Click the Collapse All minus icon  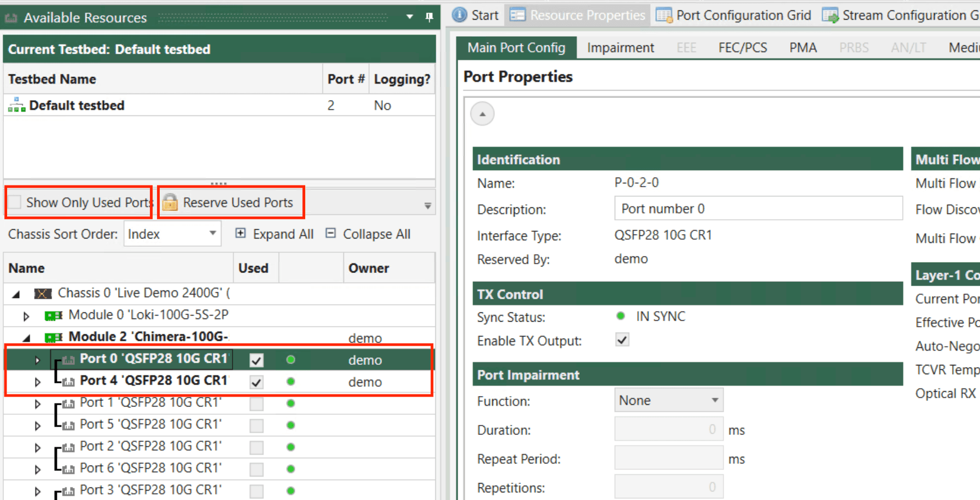(x=330, y=234)
